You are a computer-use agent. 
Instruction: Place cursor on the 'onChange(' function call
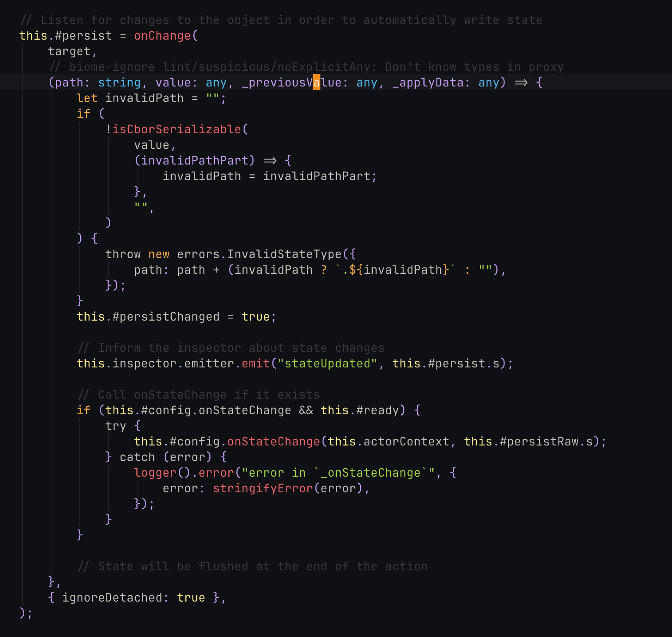166,36
